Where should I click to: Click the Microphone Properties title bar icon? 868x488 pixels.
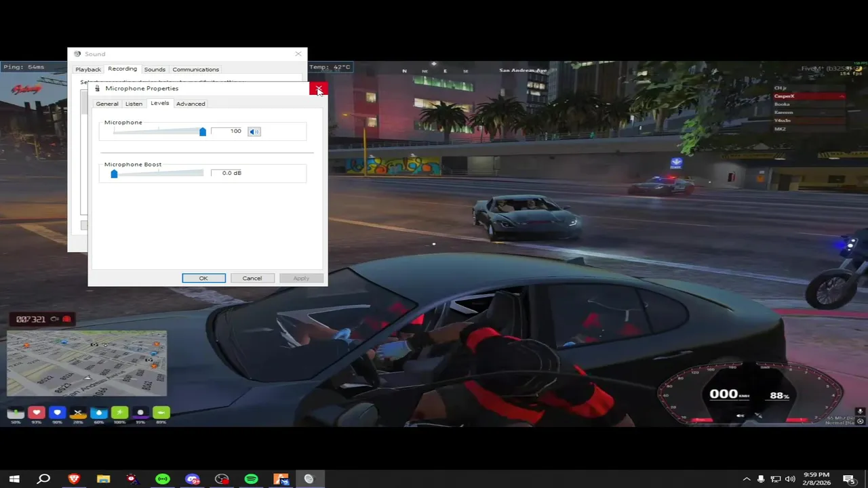98,88
